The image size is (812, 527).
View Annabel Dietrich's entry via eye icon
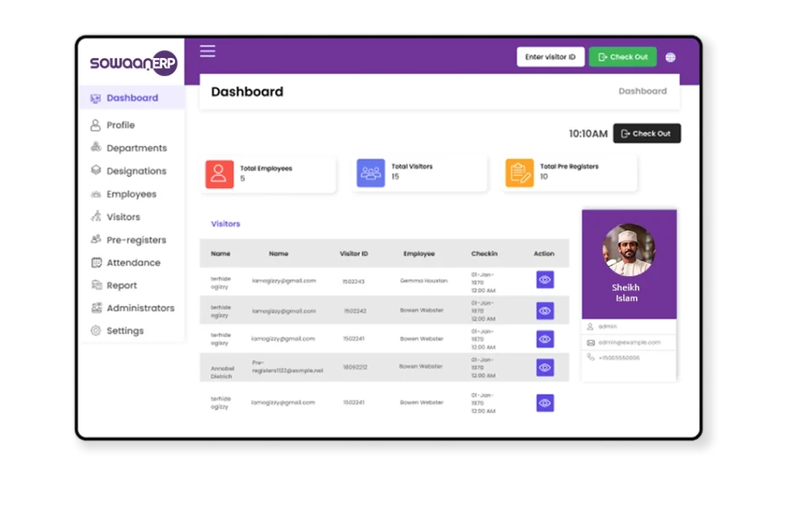[545, 367]
